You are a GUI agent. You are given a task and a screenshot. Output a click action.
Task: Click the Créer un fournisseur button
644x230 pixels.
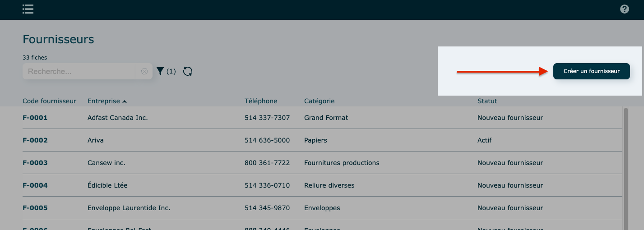(591, 71)
